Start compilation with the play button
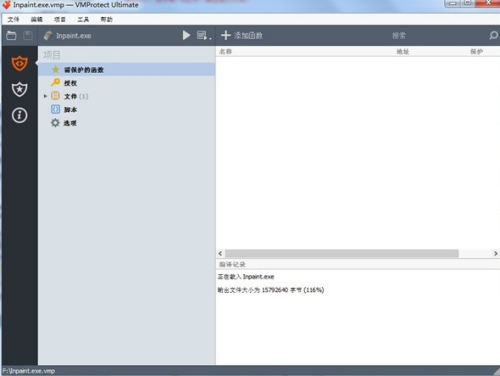The width and height of the screenshot is (500, 376). tap(186, 35)
